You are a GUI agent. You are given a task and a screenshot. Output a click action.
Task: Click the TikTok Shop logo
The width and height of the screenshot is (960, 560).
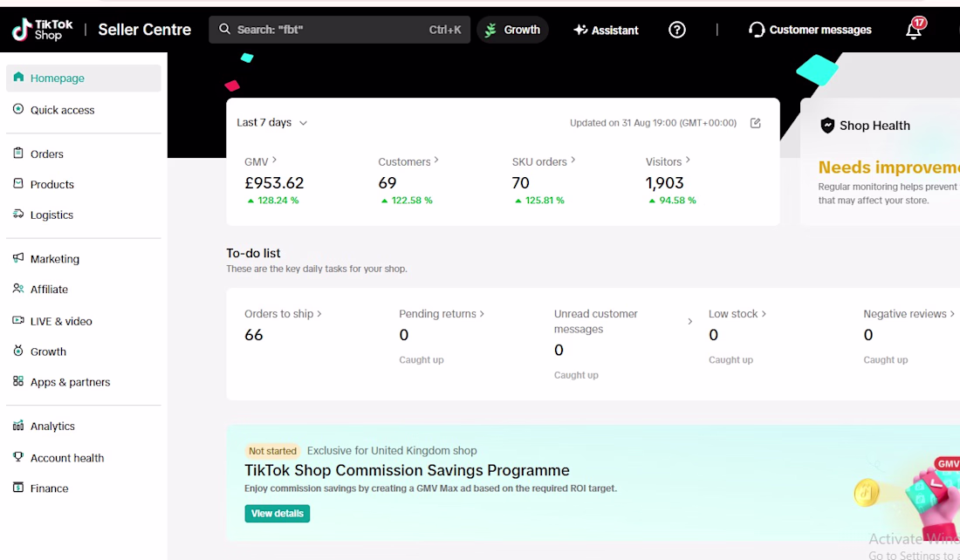click(42, 30)
